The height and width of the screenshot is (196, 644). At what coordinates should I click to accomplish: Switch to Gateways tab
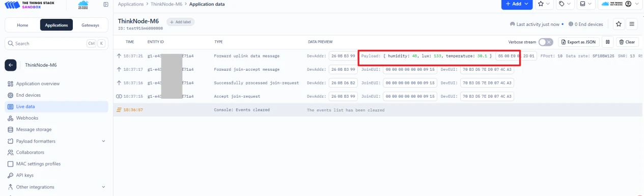90,25
